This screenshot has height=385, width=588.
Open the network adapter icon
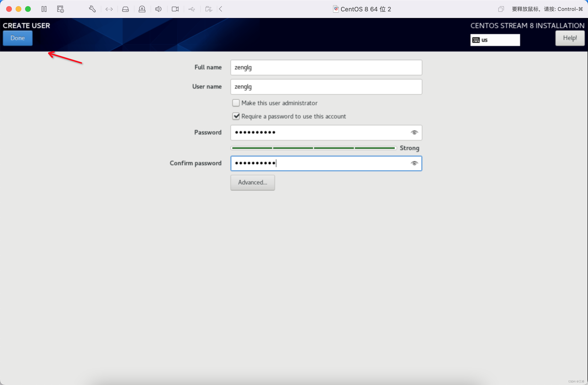coord(109,9)
